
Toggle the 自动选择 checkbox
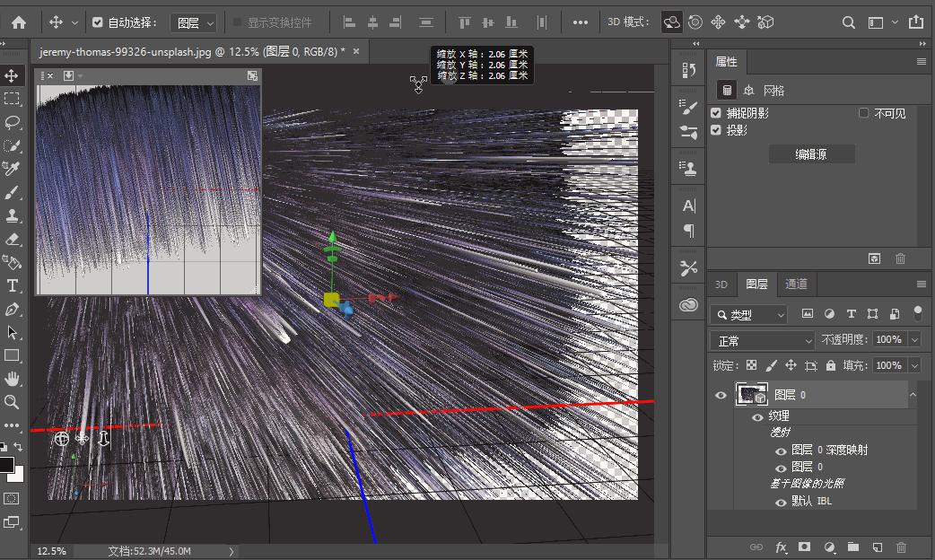tap(98, 22)
